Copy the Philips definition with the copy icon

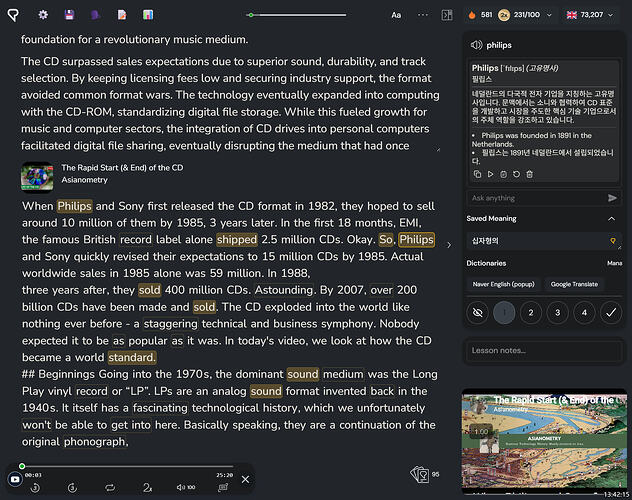(x=477, y=174)
